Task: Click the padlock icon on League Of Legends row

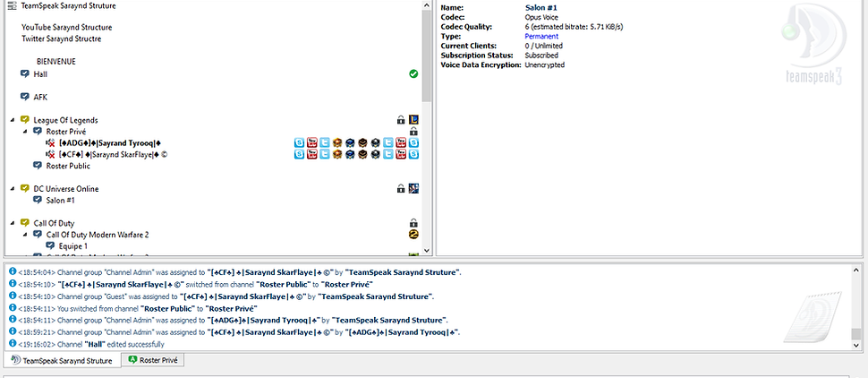Action: (401, 120)
